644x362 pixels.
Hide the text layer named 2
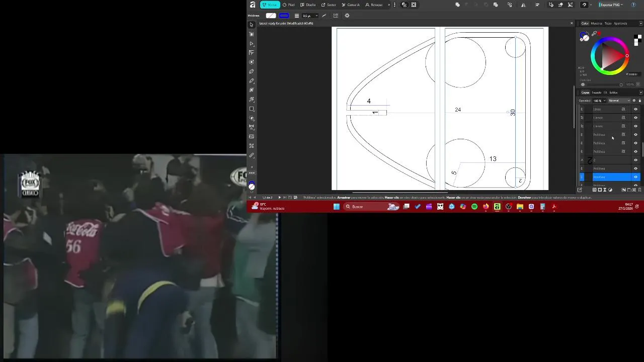pos(635,160)
